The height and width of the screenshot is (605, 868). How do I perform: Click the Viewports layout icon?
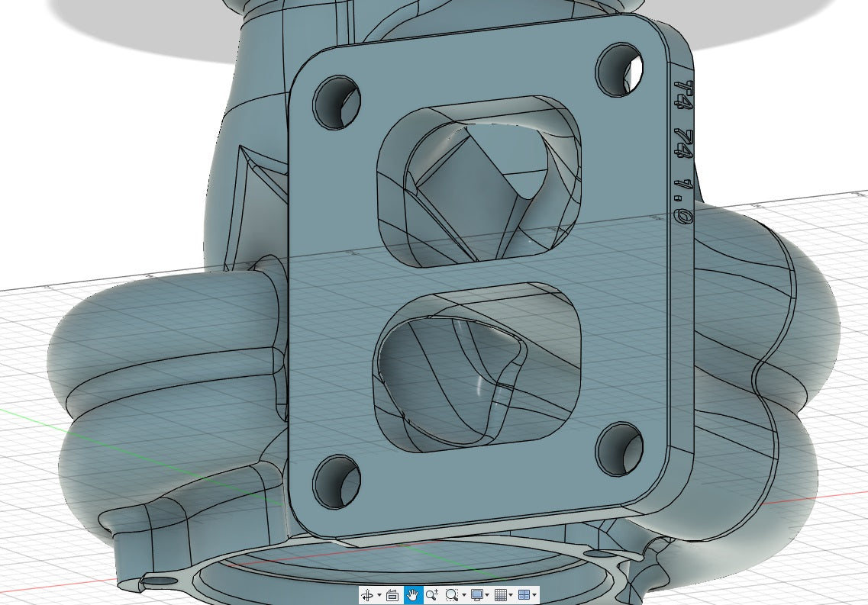(x=525, y=594)
